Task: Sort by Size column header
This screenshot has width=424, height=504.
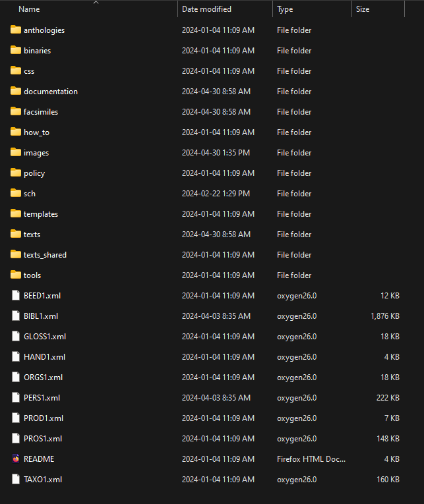Action: click(363, 9)
